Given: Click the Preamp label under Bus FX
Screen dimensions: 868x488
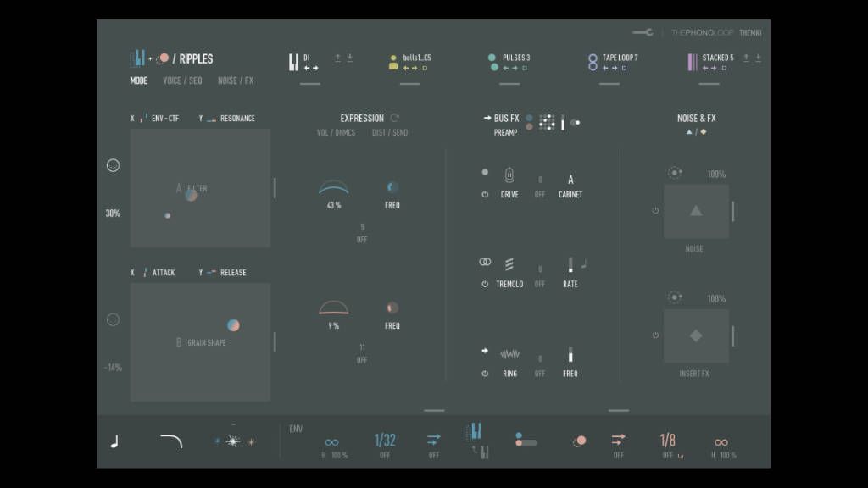Looking at the screenshot, I should coord(506,133).
